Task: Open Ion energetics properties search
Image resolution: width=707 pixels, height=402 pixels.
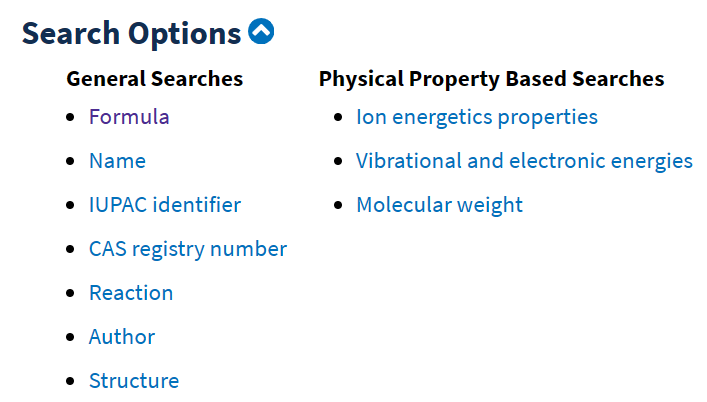Action: (477, 117)
